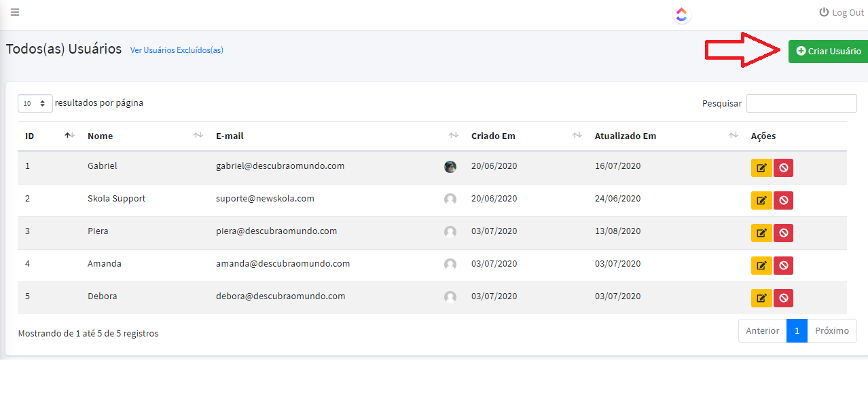Viewport: 868px width, 405px height.
Task: Select page 1 in pagination
Action: click(797, 331)
